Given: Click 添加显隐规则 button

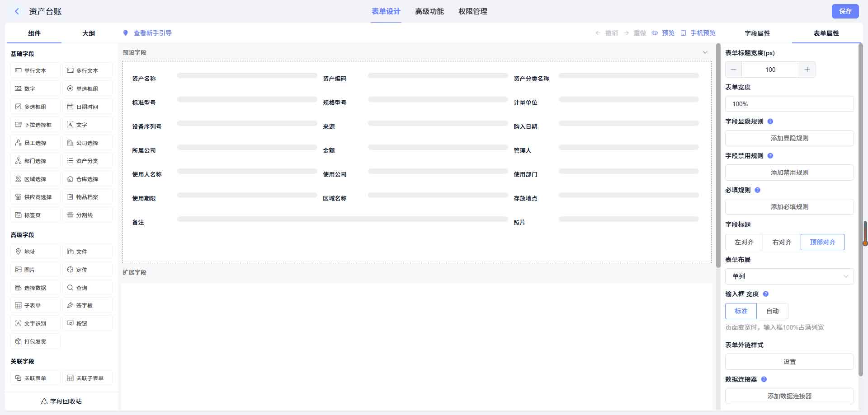Looking at the screenshot, I should (x=789, y=138).
